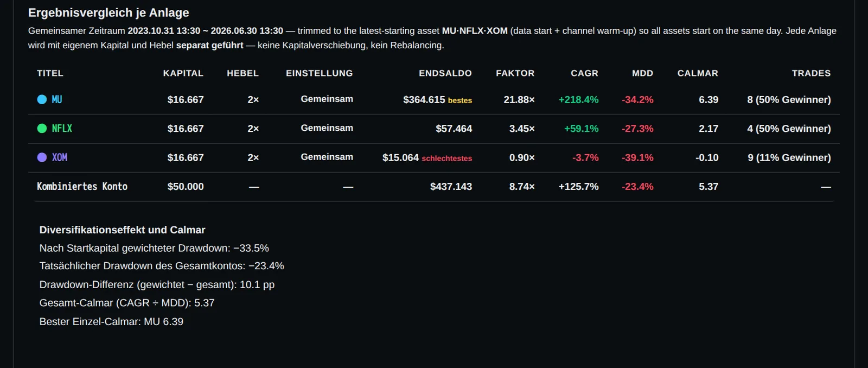Click the +218.4% CAGR value

pyautogui.click(x=579, y=100)
